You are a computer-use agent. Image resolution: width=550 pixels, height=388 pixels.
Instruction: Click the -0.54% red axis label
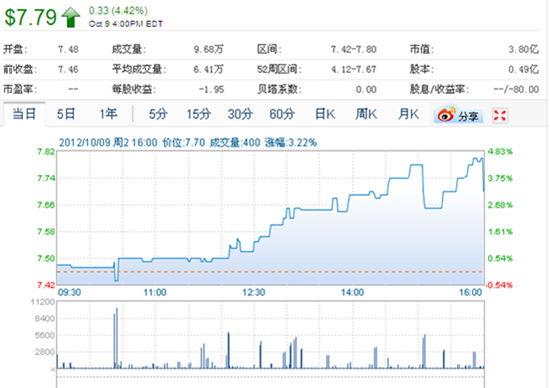(499, 285)
